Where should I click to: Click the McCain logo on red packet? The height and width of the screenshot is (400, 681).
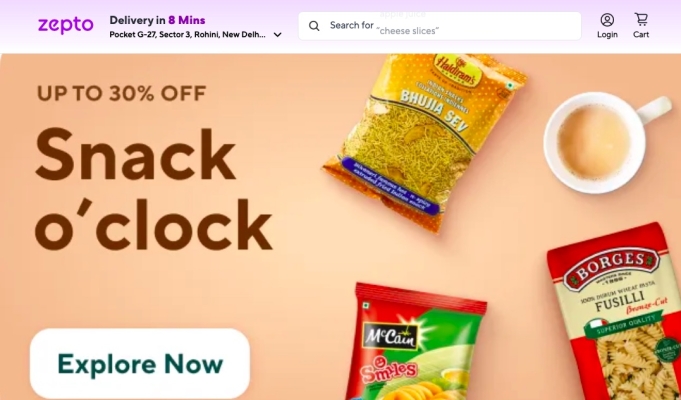(390, 335)
